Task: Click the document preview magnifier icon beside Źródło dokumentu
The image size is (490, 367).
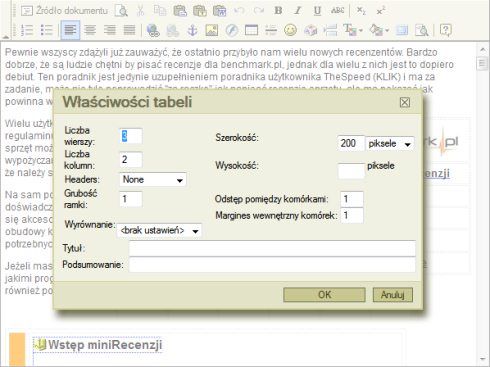Action: click(121, 11)
